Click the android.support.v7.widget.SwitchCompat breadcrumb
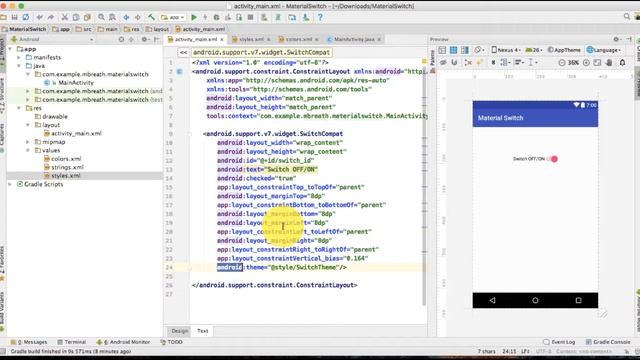The image size is (640, 360). [x=261, y=52]
